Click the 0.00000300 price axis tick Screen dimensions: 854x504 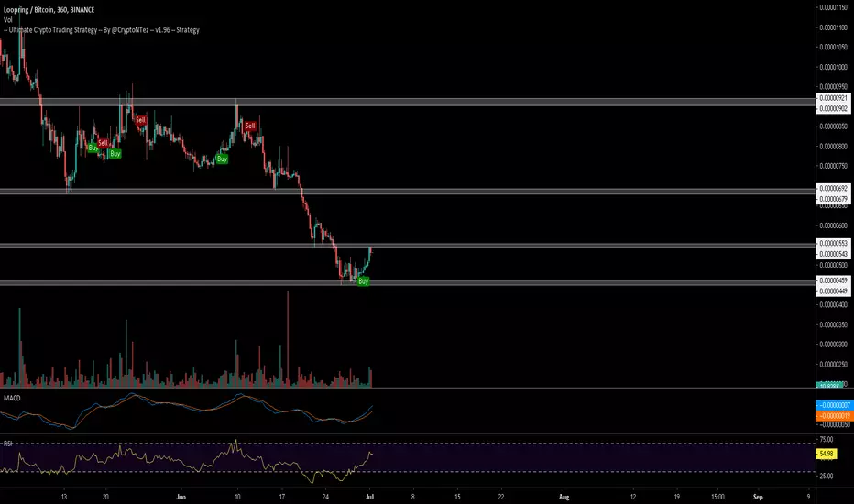pos(835,345)
